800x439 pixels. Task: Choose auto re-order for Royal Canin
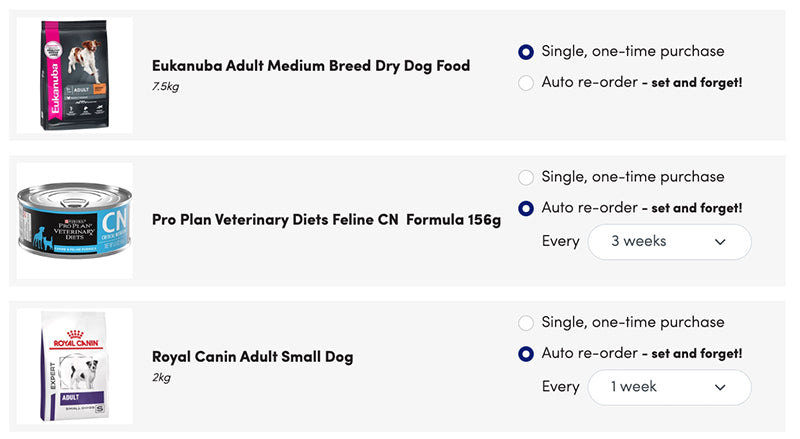[526, 354]
